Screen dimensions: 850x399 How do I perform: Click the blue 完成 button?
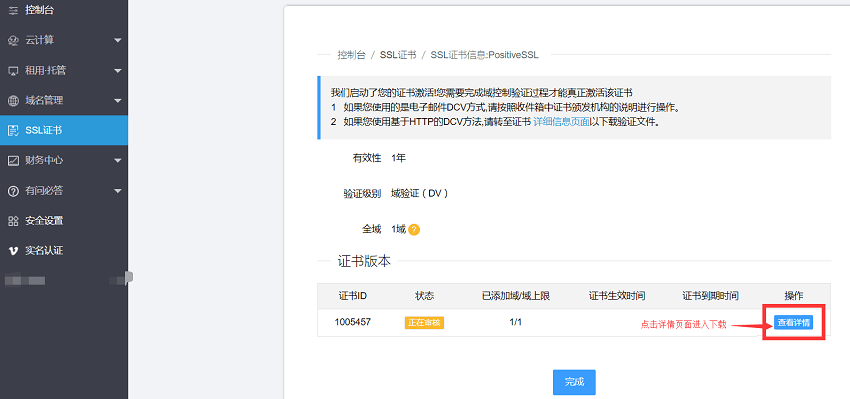pyautogui.click(x=574, y=382)
